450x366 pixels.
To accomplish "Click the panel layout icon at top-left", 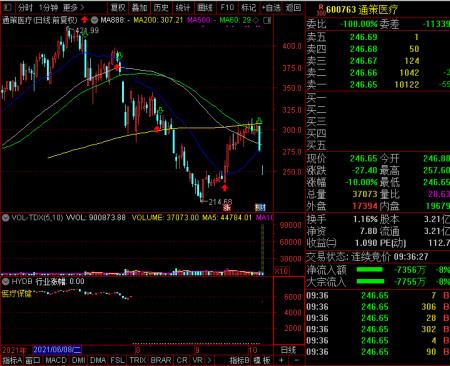I will click(x=7, y=7).
